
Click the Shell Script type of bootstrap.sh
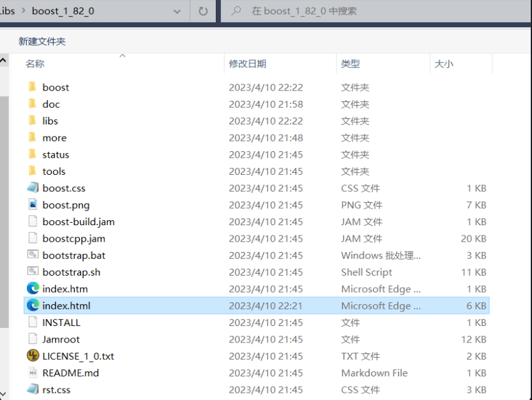[367, 272]
